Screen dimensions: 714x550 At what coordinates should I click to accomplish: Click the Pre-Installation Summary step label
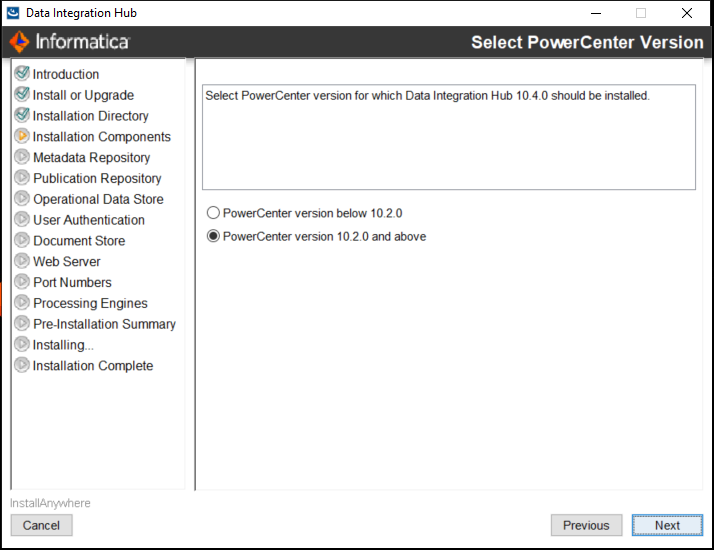(x=104, y=324)
